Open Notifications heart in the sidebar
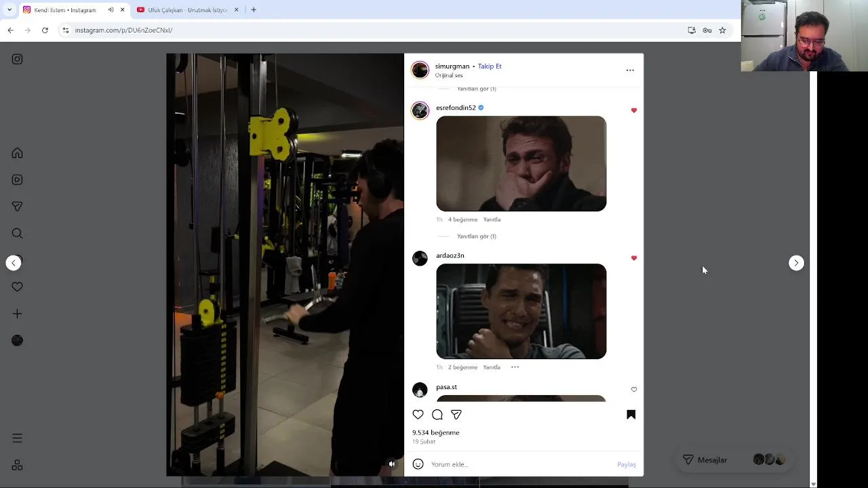 coord(17,287)
